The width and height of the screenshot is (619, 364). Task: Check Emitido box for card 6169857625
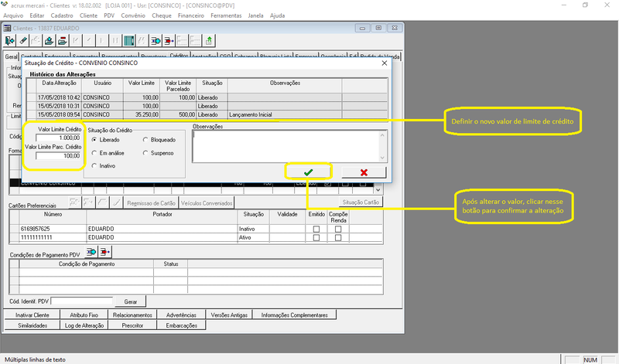point(316,230)
